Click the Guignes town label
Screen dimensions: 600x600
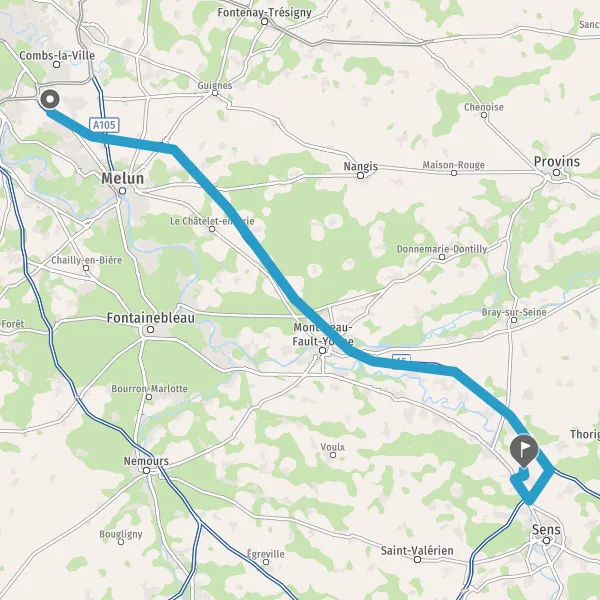(x=215, y=85)
